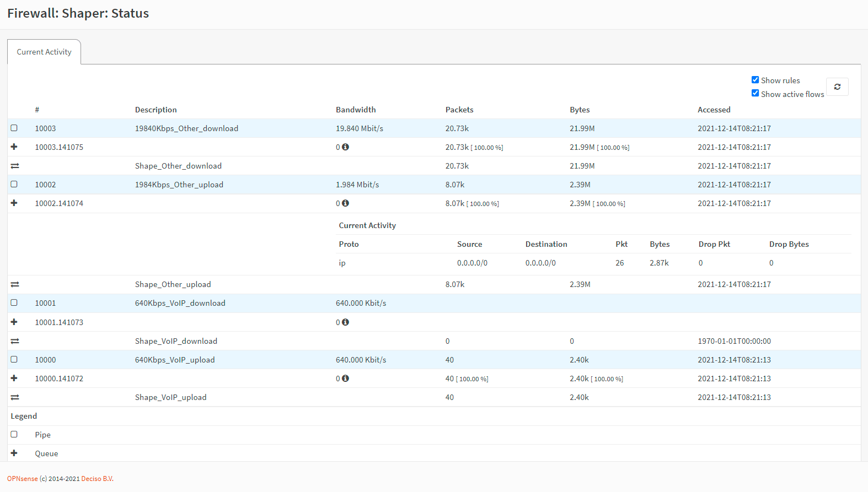The width and height of the screenshot is (868, 492).
Task: Expand queue 10003.141075 with plus icon
Action: point(14,147)
